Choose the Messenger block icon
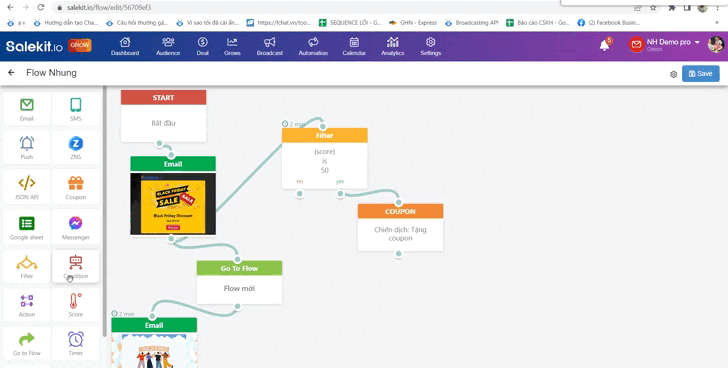The width and height of the screenshot is (728, 368). click(x=76, y=227)
